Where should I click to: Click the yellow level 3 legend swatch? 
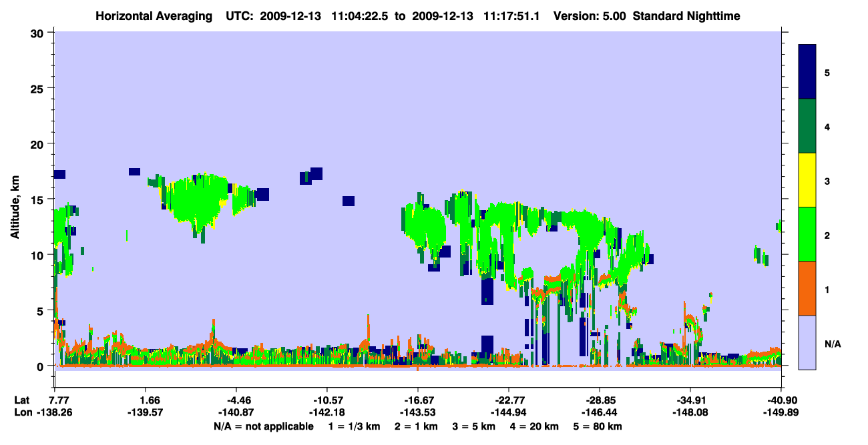807,180
